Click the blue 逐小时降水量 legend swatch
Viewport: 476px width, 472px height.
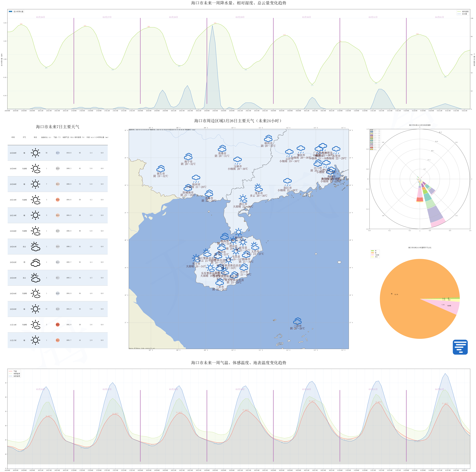coord(10,12)
